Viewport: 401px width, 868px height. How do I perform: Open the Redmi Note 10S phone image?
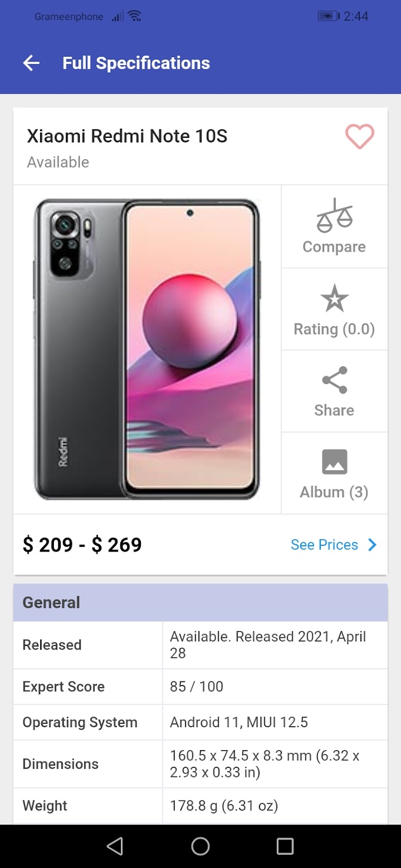(147, 349)
